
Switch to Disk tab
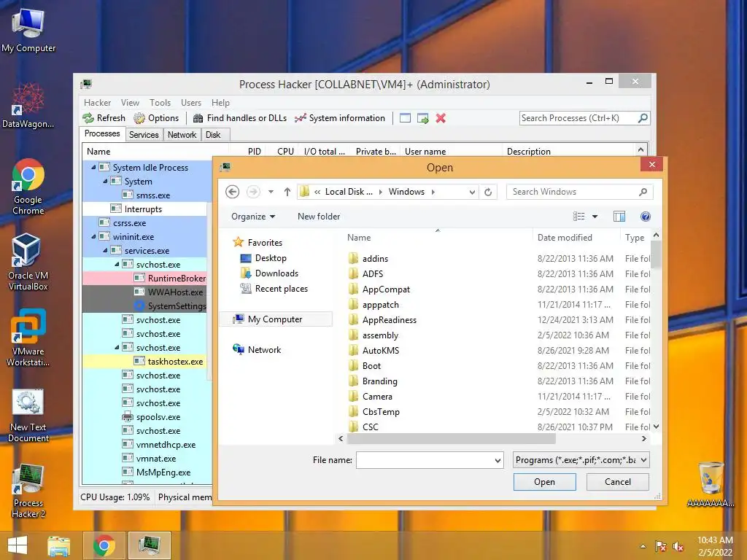213,135
